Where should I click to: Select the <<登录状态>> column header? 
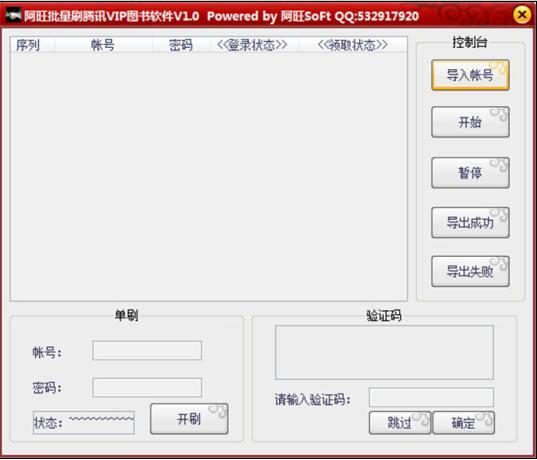(255, 45)
